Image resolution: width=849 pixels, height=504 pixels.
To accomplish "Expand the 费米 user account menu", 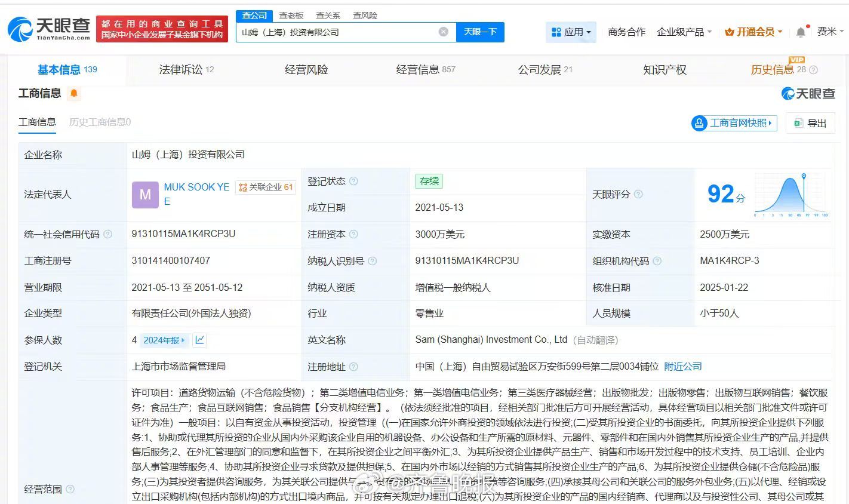I will [831, 32].
